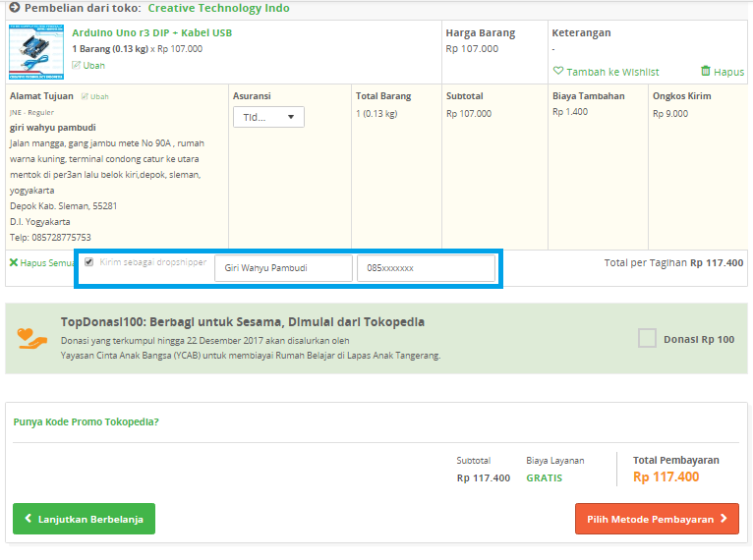Click the Arduino Uno product thumbnail
Screen dimensions: 753x560
point(36,52)
